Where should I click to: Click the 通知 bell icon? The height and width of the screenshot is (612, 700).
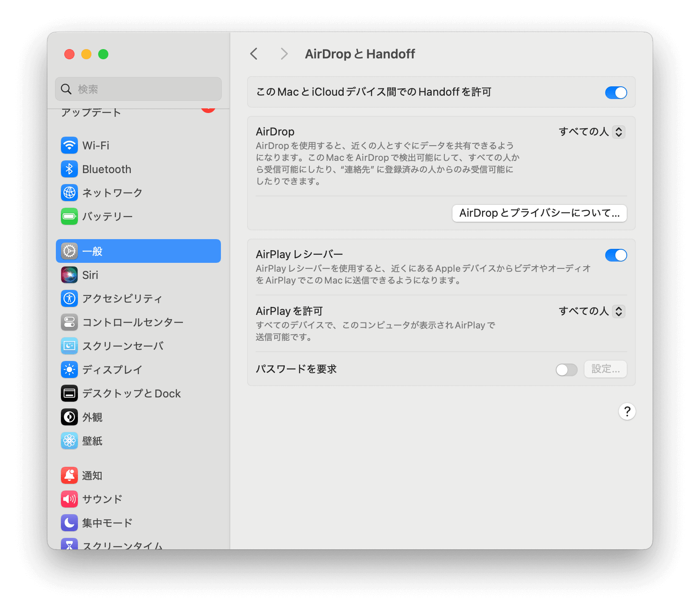click(69, 476)
